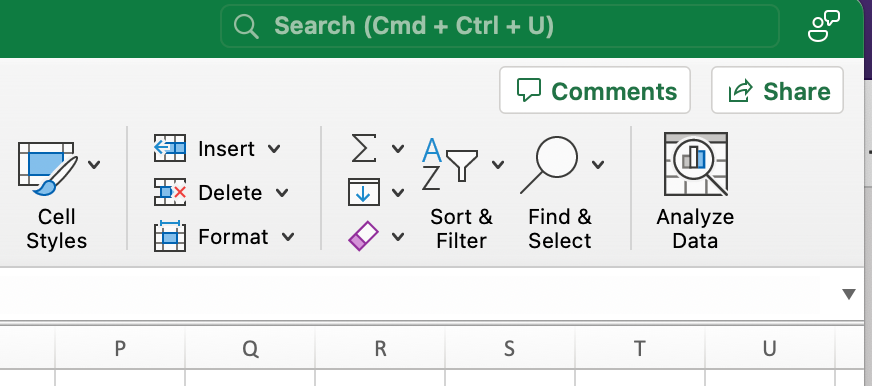Click the Delete cells icon
This screenshot has height=386, width=872.
(x=170, y=192)
